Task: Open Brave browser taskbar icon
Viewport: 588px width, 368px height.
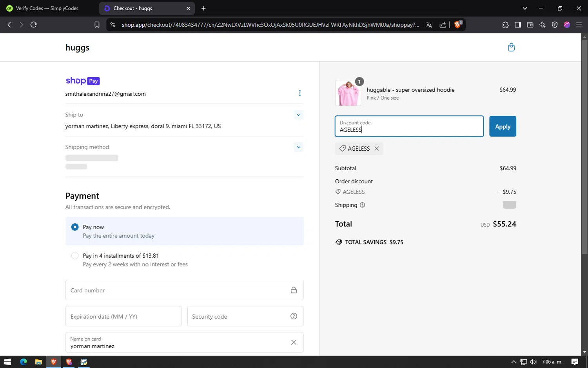Action: pyautogui.click(x=54, y=362)
